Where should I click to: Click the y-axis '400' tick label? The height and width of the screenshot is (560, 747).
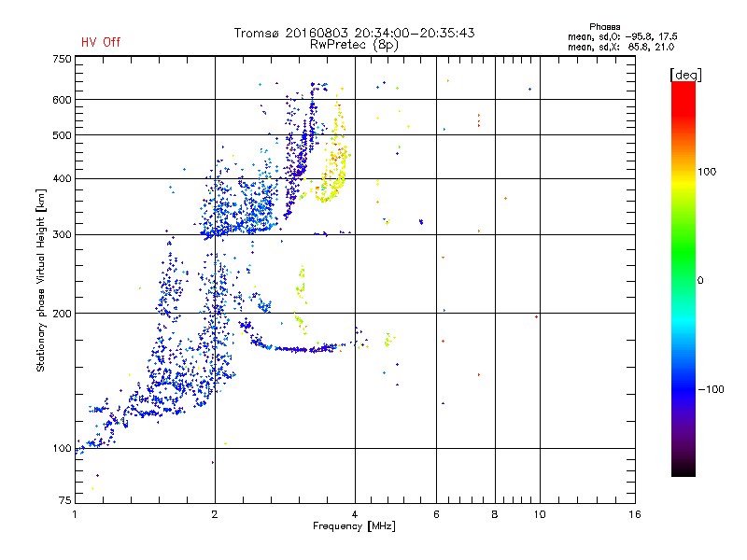62,179
